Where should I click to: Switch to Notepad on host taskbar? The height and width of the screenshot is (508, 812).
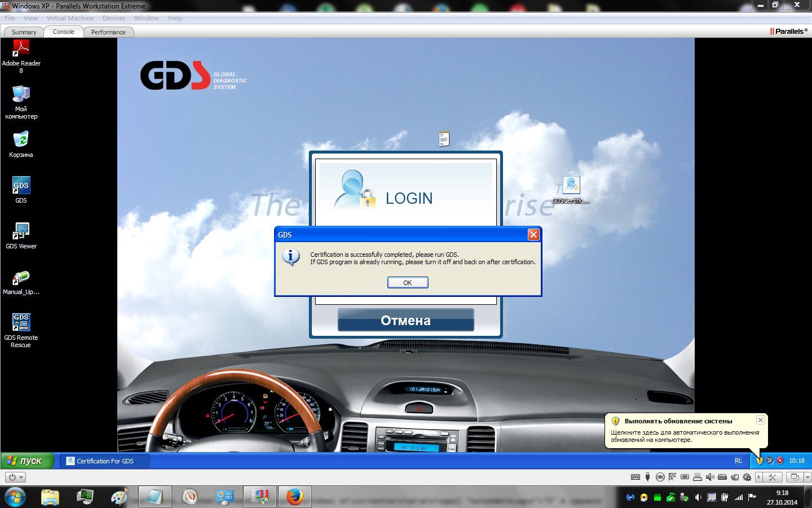[x=155, y=497]
